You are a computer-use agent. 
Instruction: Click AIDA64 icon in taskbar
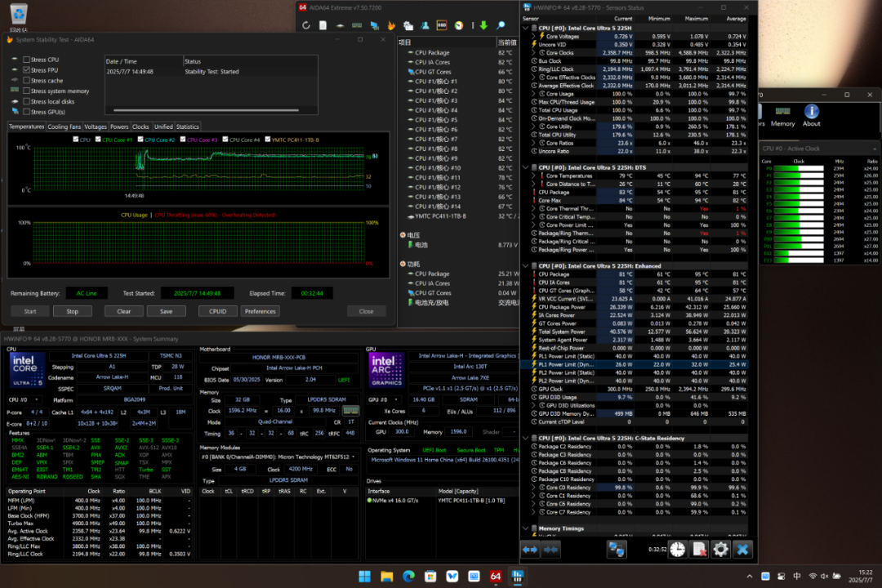pos(496,577)
